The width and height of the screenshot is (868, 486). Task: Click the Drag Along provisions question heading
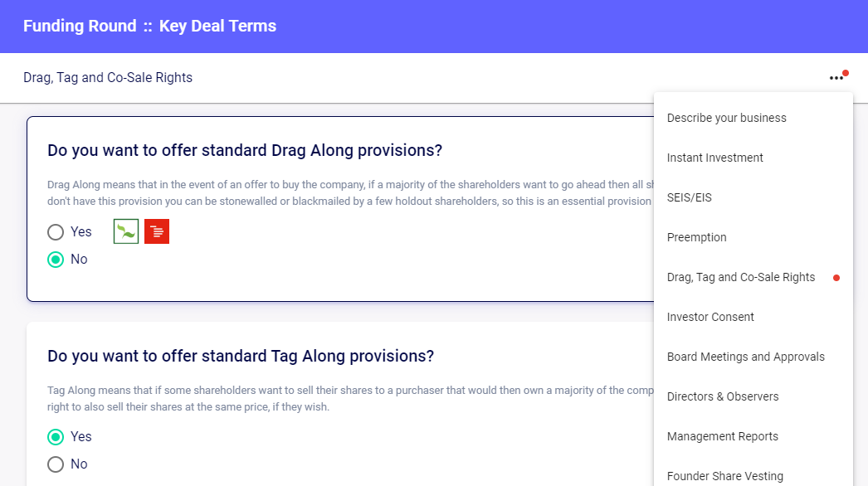[x=245, y=150]
